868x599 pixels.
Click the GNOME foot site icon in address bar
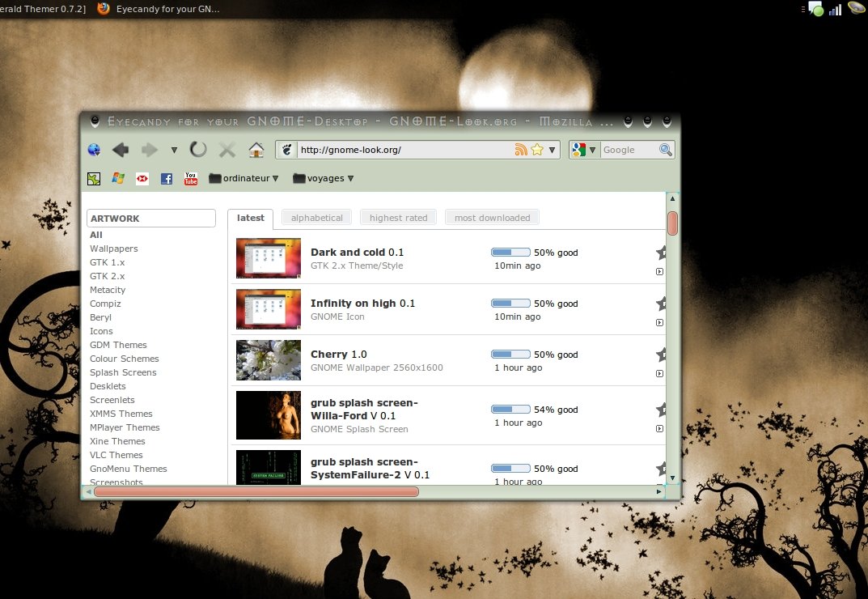click(x=286, y=150)
